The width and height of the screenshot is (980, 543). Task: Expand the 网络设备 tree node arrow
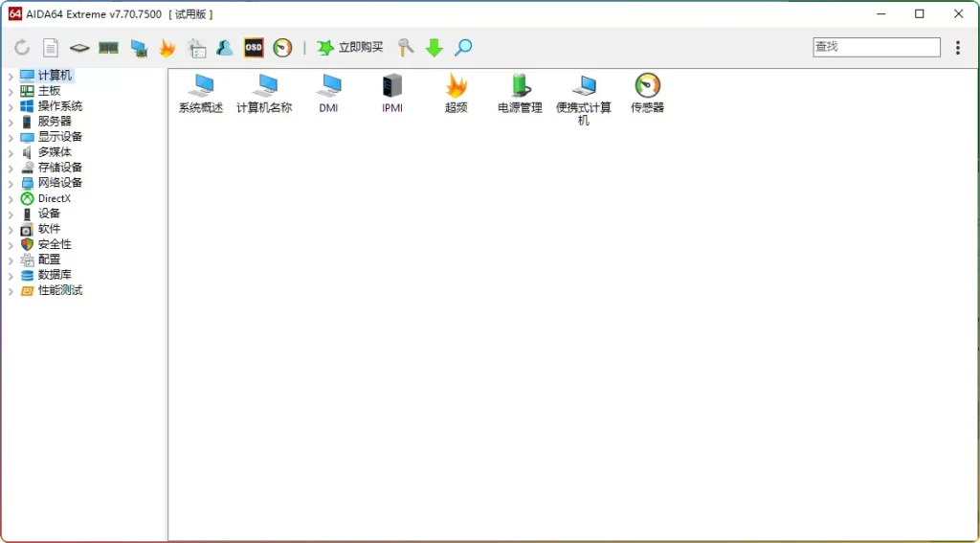(x=11, y=184)
